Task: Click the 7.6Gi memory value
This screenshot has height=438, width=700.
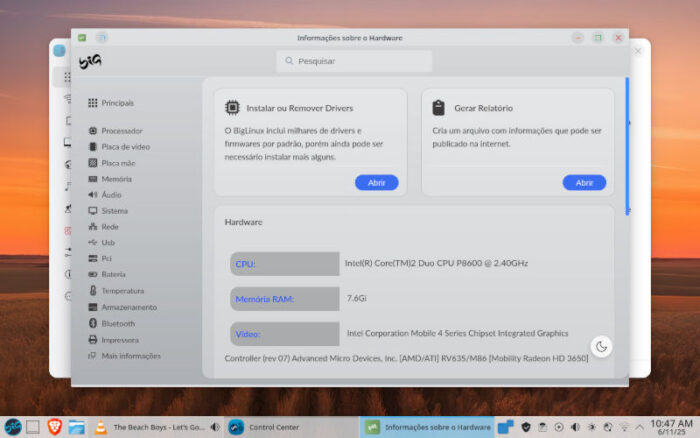Action: [x=357, y=298]
